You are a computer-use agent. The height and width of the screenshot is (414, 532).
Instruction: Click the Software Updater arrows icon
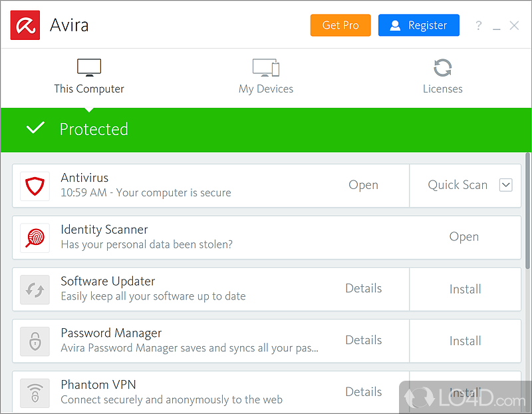pos(35,290)
